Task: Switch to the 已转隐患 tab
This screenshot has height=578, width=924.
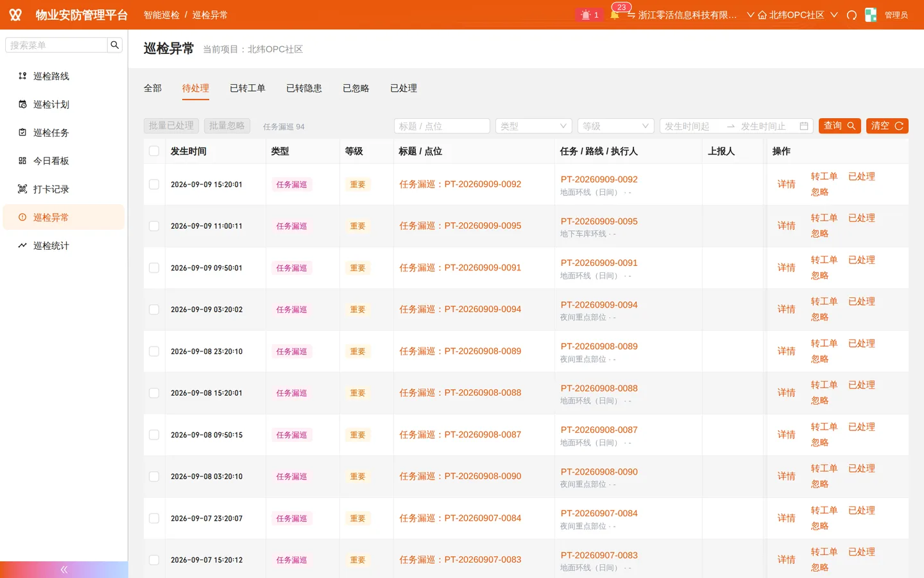Action: (x=304, y=88)
